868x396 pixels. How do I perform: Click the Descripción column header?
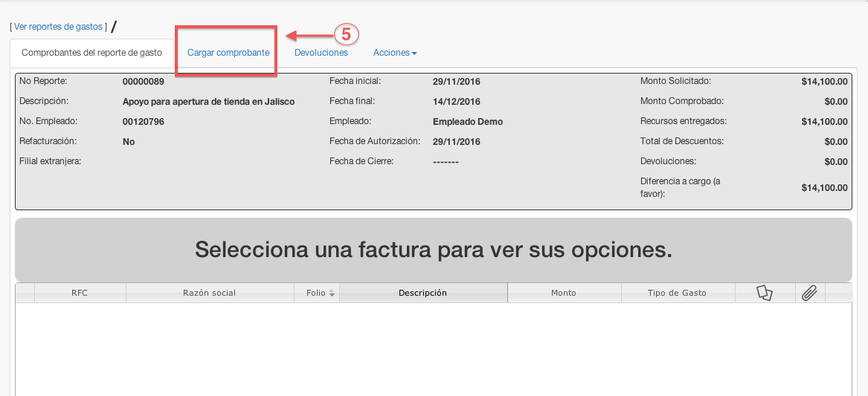[423, 293]
